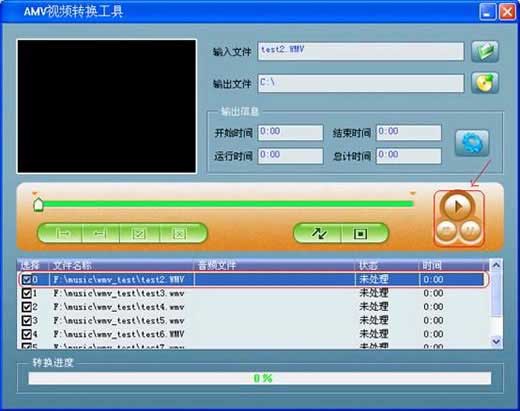
Task: Click the green checkmark select-all button
Action: (x=139, y=234)
